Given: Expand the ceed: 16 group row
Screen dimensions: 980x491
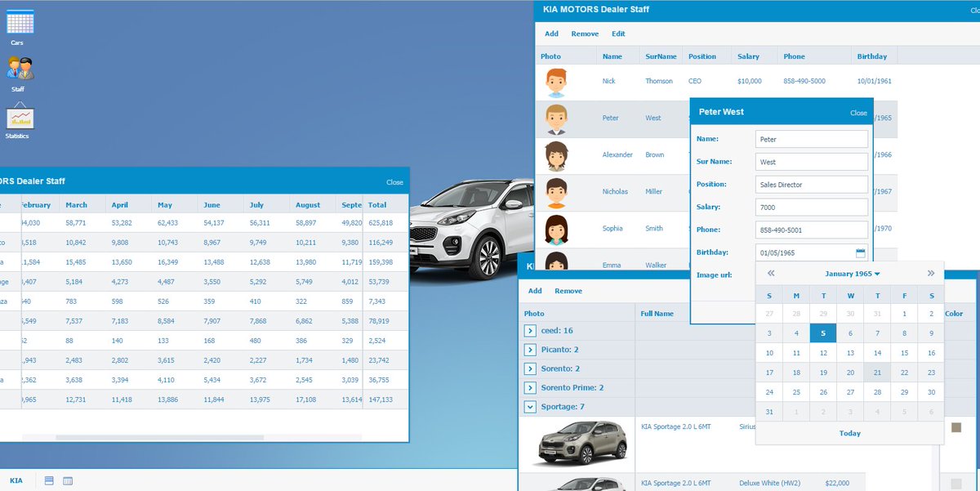Looking at the screenshot, I should [x=530, y=331].
